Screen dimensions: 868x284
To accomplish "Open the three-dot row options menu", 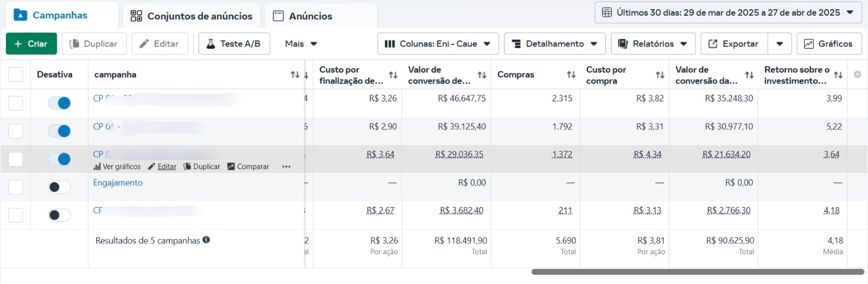I will 286,166.
